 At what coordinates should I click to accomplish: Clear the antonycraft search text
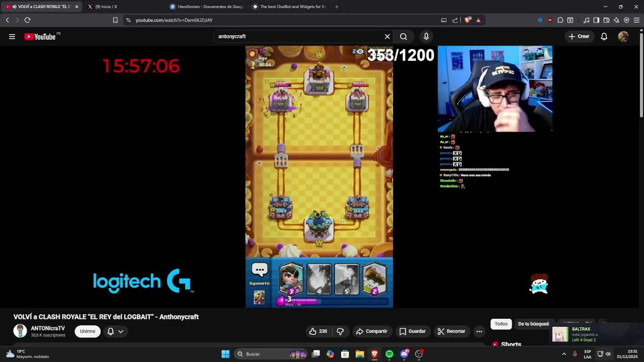tap(387, 36)
